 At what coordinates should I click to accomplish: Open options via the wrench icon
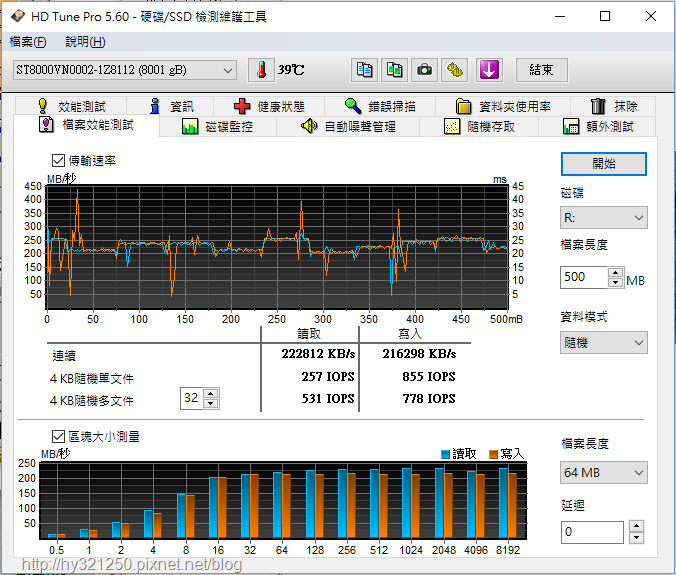point(455,70)
